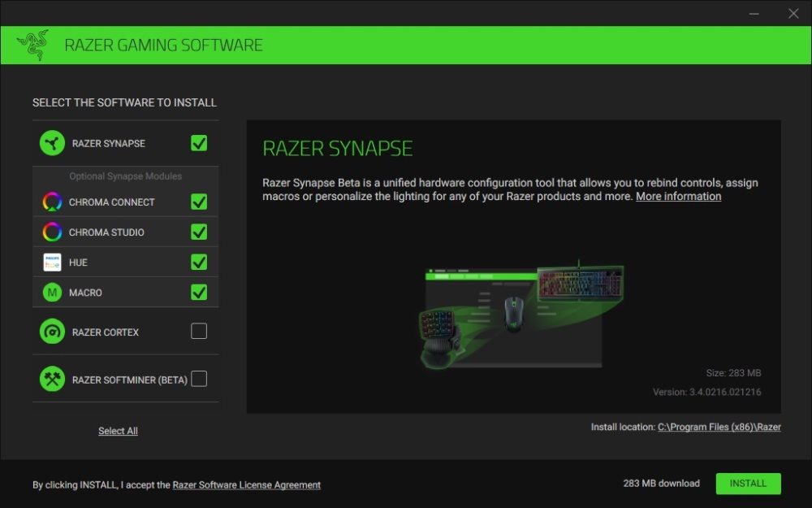This screenshot has height=508, width=812.
Task: Click the Chroma Studio rainbow ring icon
Action: click(x=52, y=232)
